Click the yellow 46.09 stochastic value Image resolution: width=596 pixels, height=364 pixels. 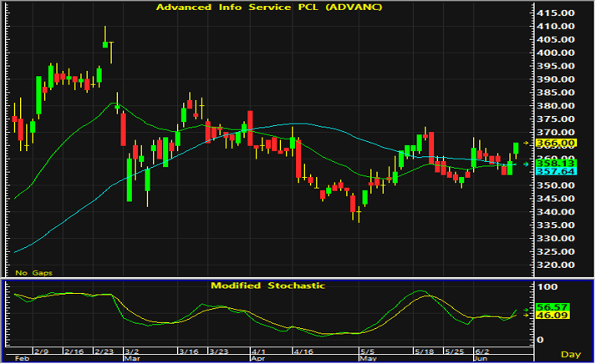click(x=552, y=315)
